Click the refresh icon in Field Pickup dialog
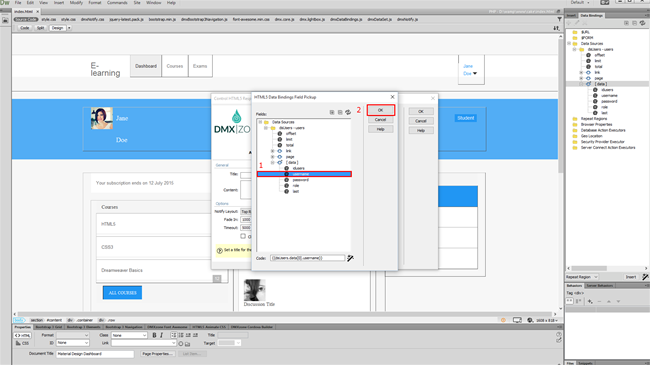Image resolution: width=650 pixels, height=365 pixels. tap(348, 112)
